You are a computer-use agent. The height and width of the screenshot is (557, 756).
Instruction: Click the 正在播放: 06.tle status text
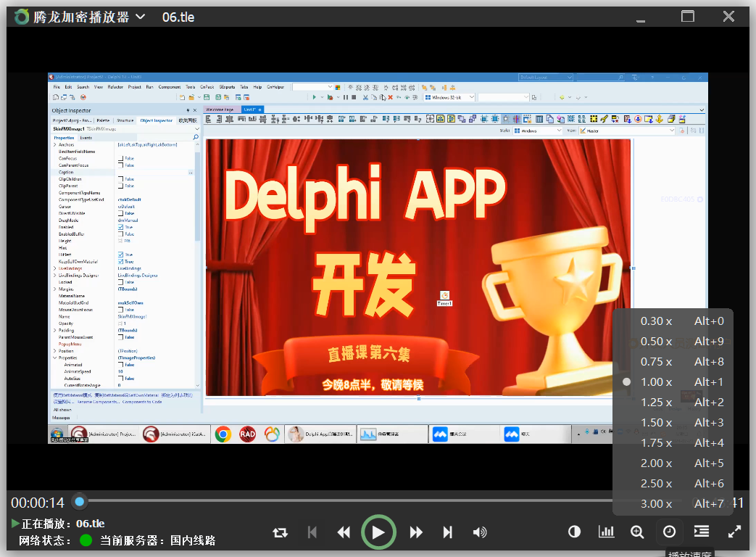(63, 524)
